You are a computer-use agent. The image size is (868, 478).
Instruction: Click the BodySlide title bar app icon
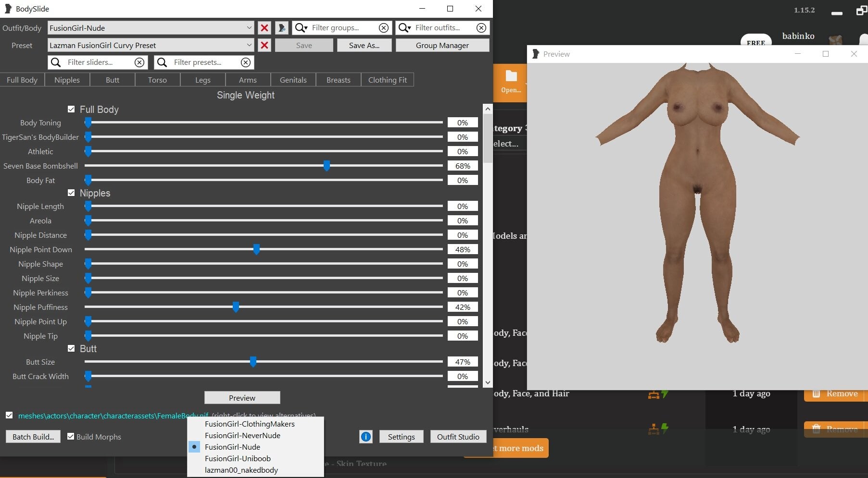(8, 9)
